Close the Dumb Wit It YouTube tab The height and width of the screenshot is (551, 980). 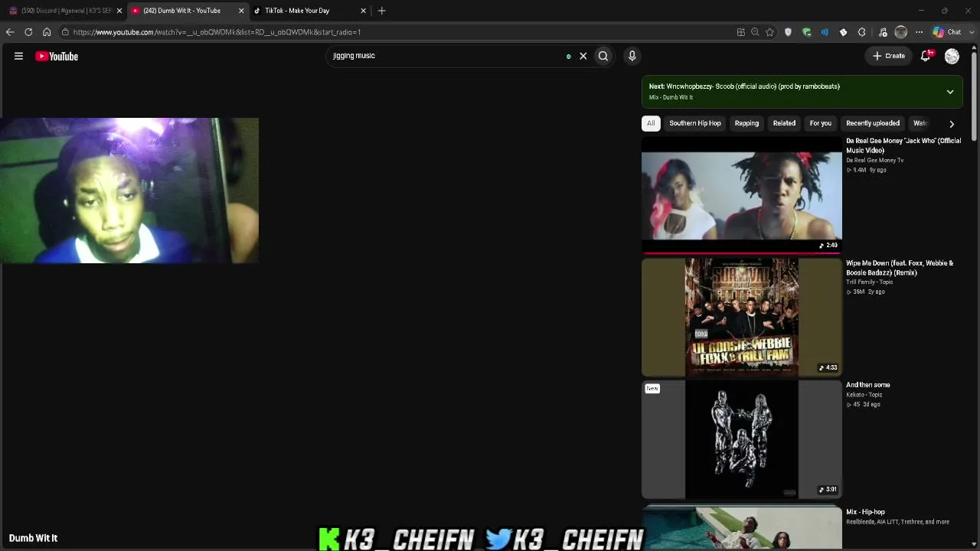[x=241, y=11]
